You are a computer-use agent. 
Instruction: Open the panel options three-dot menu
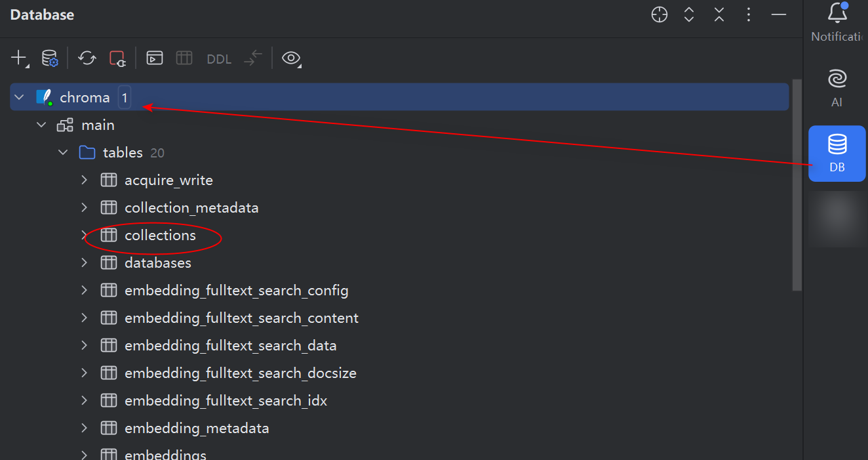[x=749, y=15]
